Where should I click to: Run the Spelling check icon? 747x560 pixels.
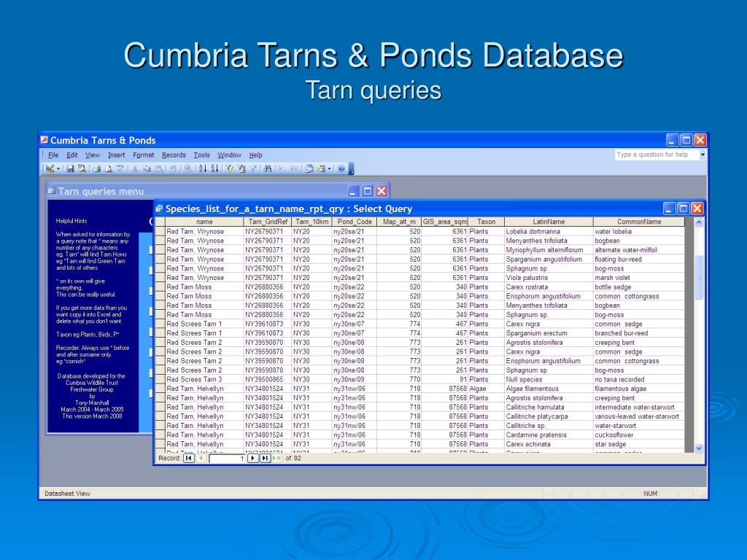click(120, 168)
